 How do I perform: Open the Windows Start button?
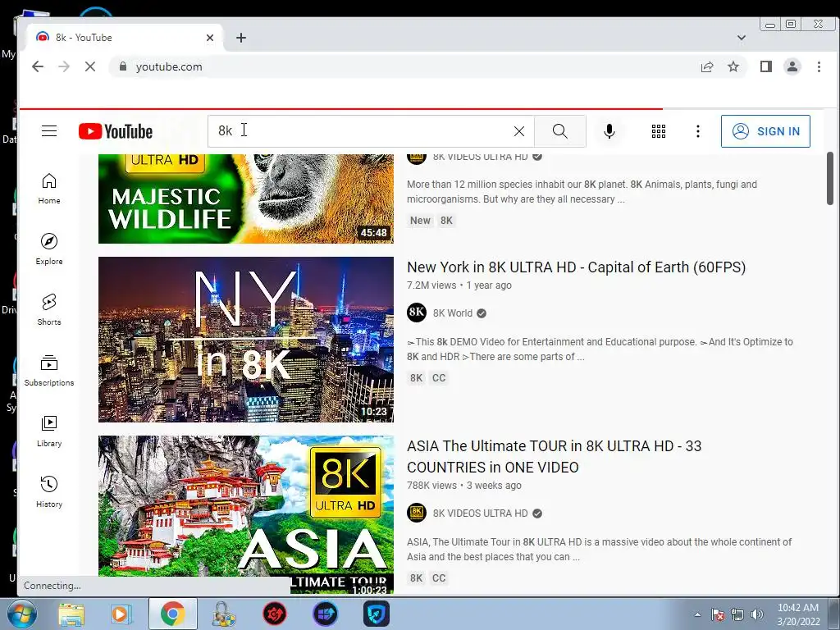(x=21, y=614)
